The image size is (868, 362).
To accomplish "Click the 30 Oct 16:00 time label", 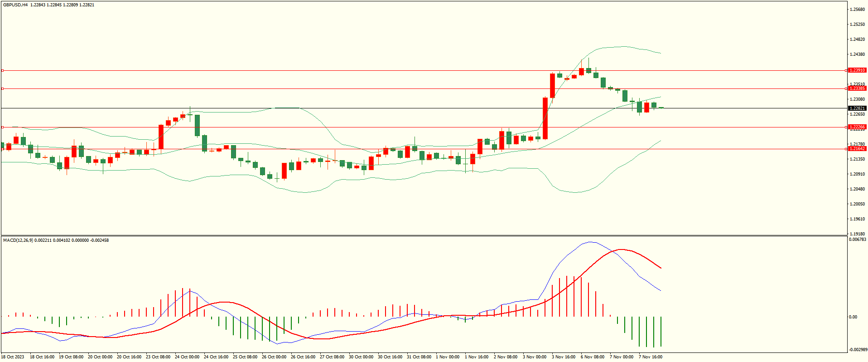I will (x=390, y=357).
